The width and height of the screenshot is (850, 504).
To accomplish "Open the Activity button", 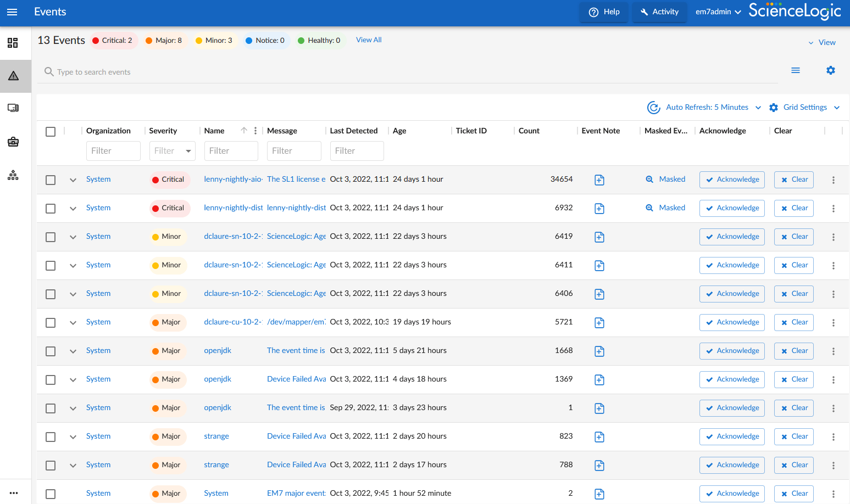I will pos(660,12).
